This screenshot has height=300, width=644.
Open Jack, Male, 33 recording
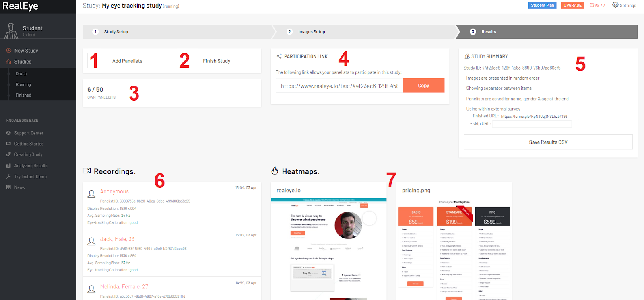(117, 239)
